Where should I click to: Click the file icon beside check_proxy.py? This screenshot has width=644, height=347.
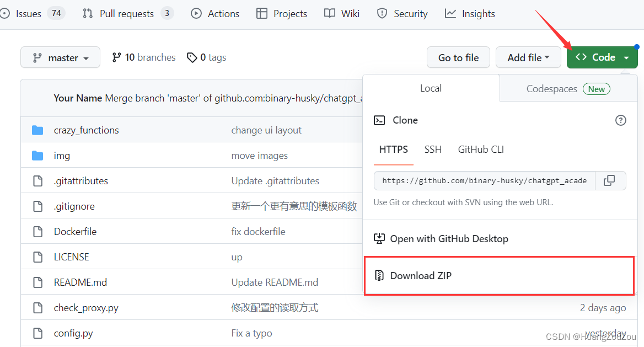(x=38, y=308)
